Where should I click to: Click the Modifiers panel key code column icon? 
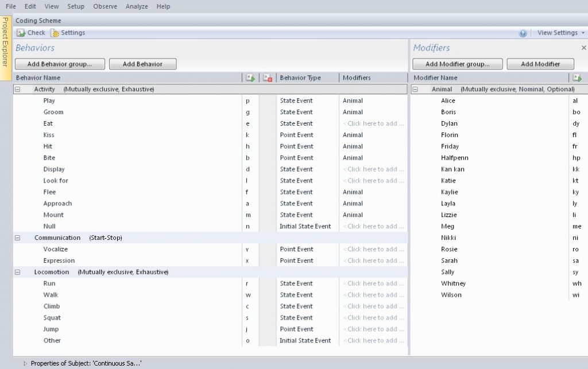[x=577, y=77]
